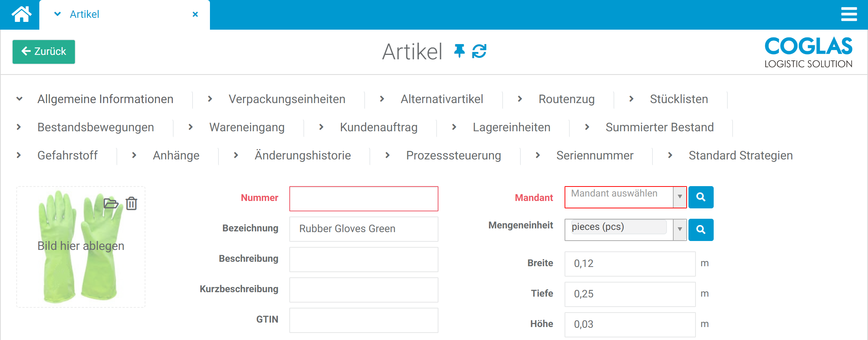Refresh the Artikel page
The height and width of the screenshot is (340, 868).
479,51
